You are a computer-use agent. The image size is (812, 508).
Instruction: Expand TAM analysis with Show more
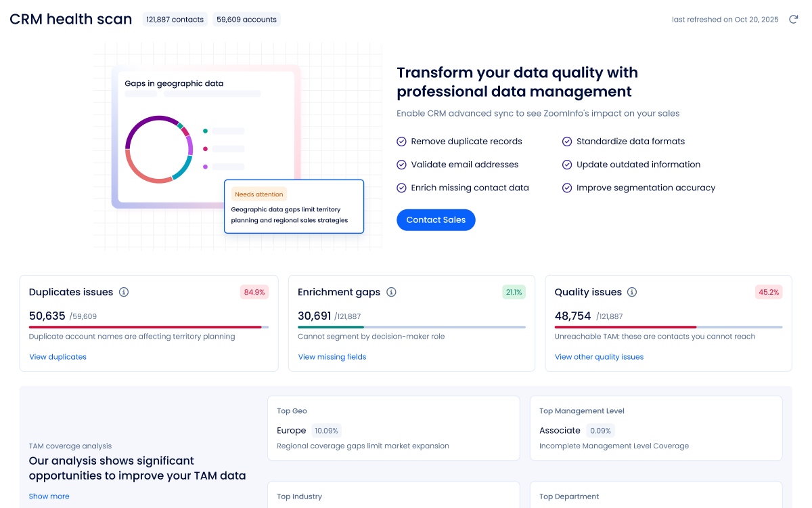point(49,496)
